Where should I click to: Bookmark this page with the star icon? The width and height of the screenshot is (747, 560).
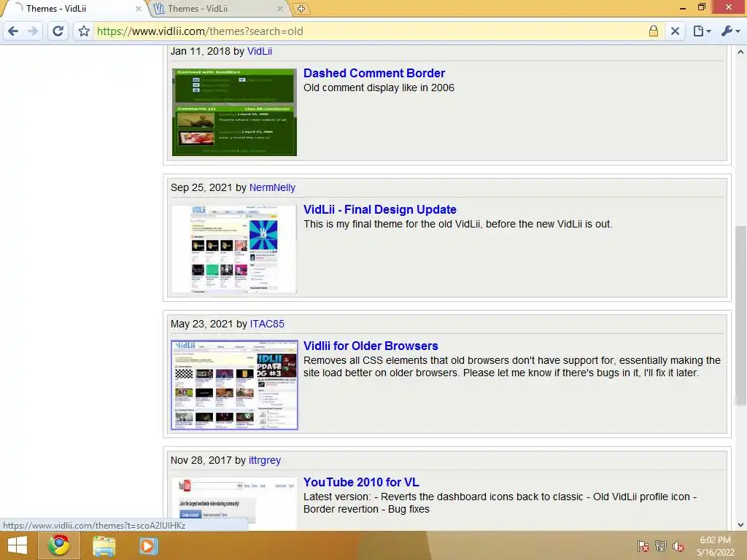click(84, 31)
